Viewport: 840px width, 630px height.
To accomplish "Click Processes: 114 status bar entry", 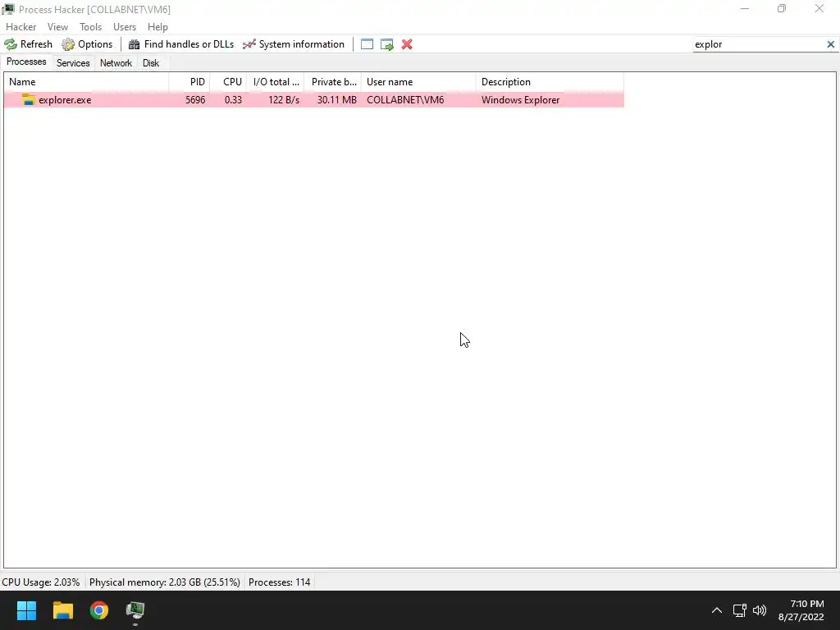I will (x=279, y=582).
